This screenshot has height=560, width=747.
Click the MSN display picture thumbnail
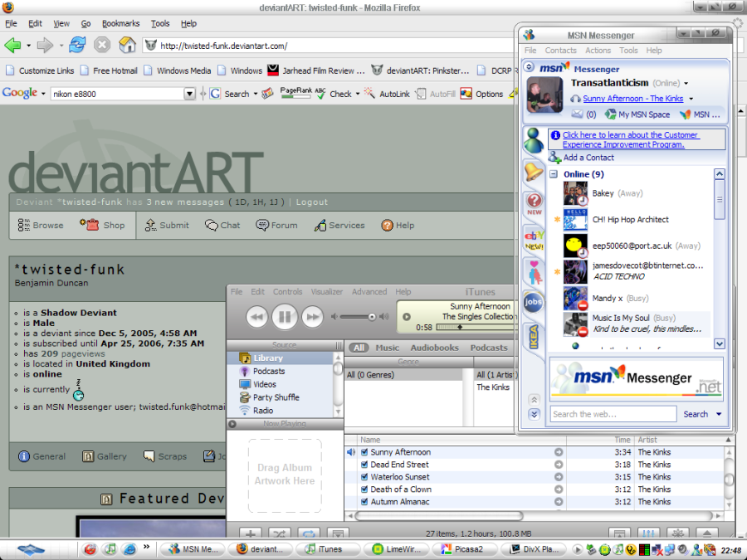coord(544,95)
